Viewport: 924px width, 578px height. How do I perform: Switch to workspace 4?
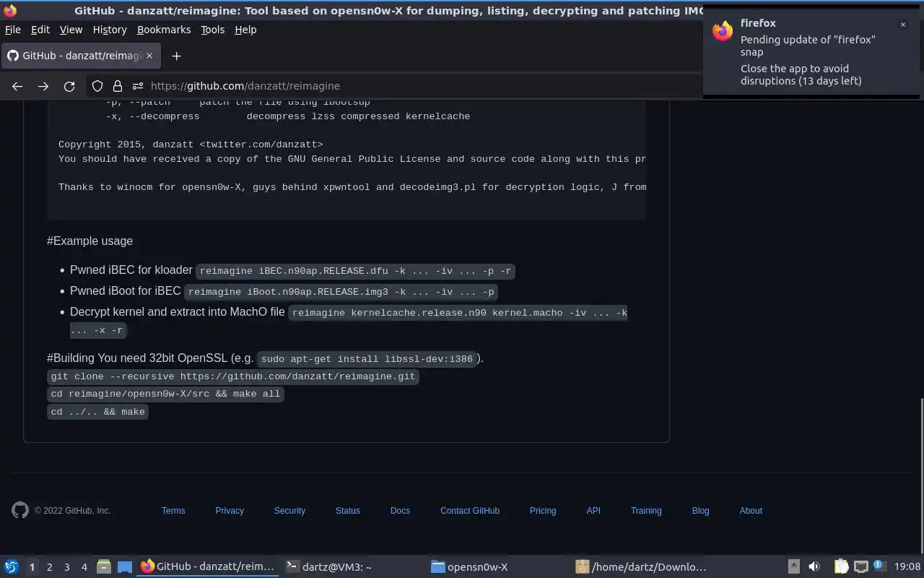pos(84,567)
